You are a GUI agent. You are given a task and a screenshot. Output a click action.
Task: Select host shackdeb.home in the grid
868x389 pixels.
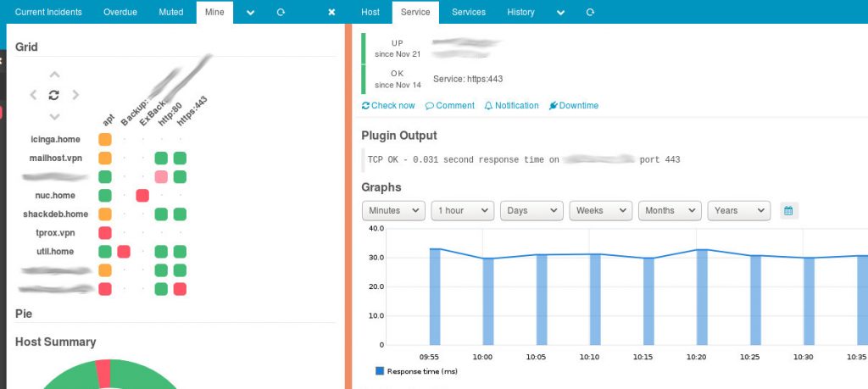point(55,214)
